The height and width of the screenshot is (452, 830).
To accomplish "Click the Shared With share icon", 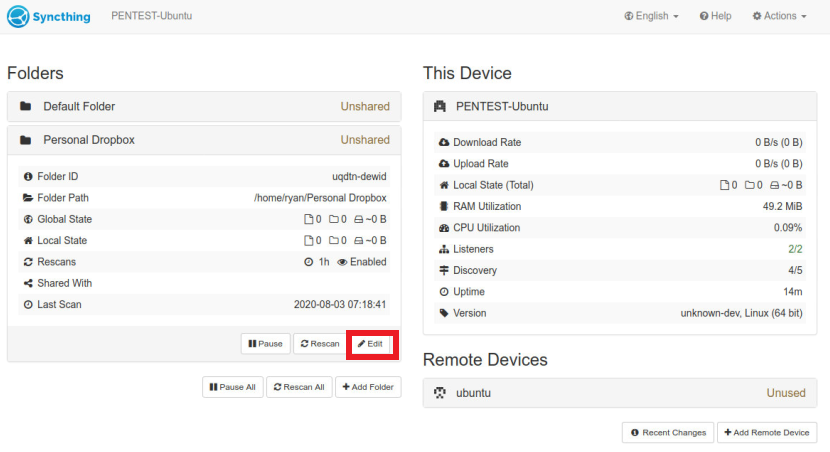I will (28, 283).
